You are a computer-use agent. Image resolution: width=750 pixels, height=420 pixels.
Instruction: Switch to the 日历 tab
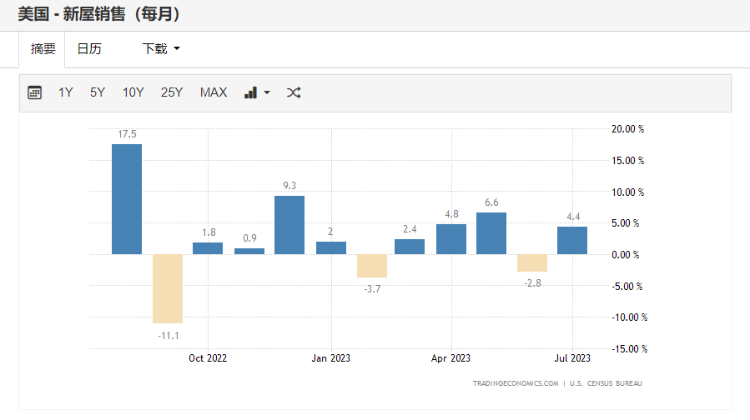tap(89, 48)
